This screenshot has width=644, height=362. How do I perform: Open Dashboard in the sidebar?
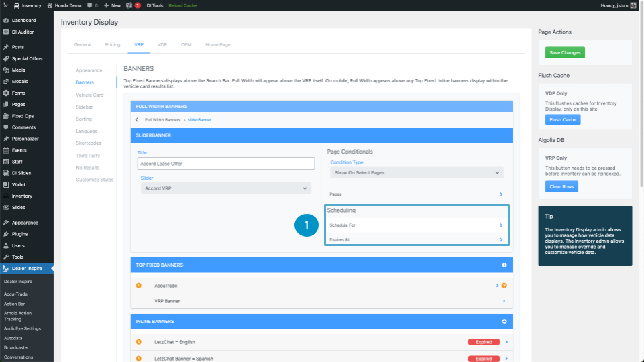pos(23,20)
